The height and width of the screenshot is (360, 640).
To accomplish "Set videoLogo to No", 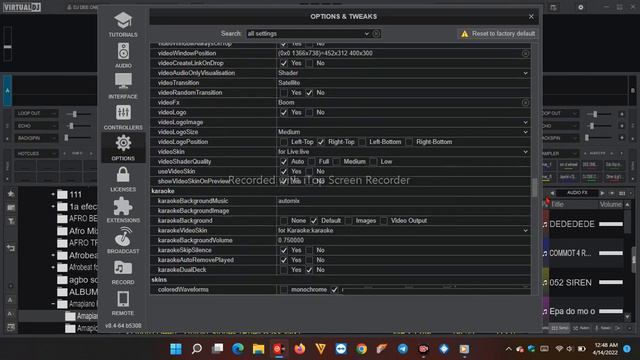I will [x=310, y=112].
